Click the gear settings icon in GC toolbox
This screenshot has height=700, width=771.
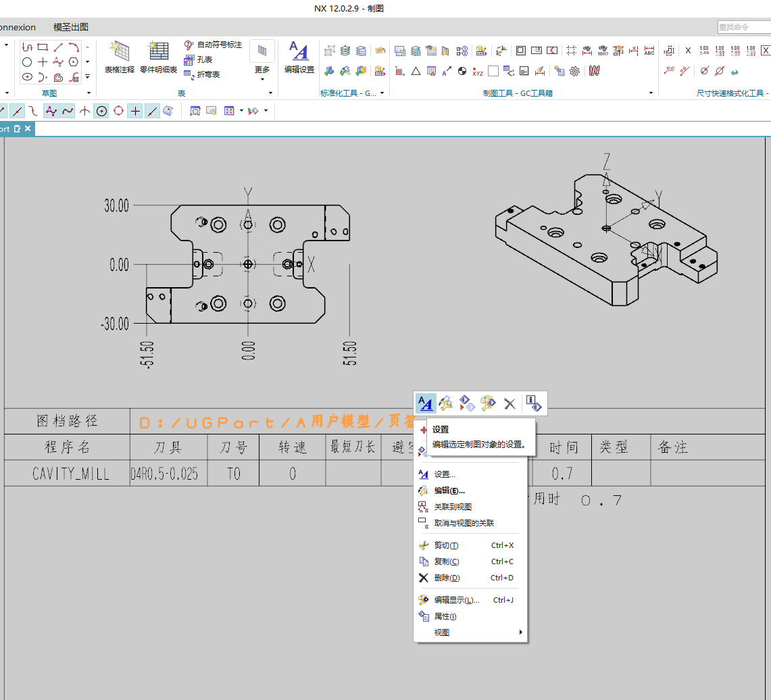[574, 71]
